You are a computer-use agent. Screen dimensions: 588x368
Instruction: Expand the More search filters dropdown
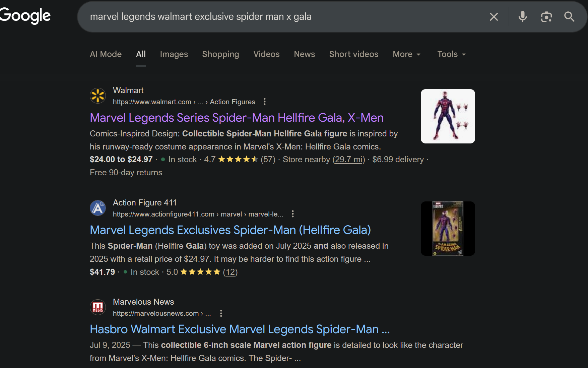[406, 54]
